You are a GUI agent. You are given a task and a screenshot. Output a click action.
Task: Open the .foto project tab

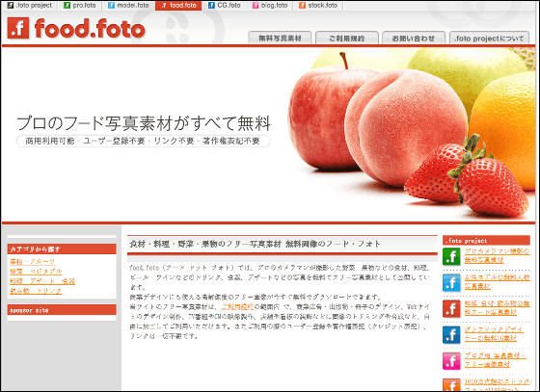[x=30, y=6]
